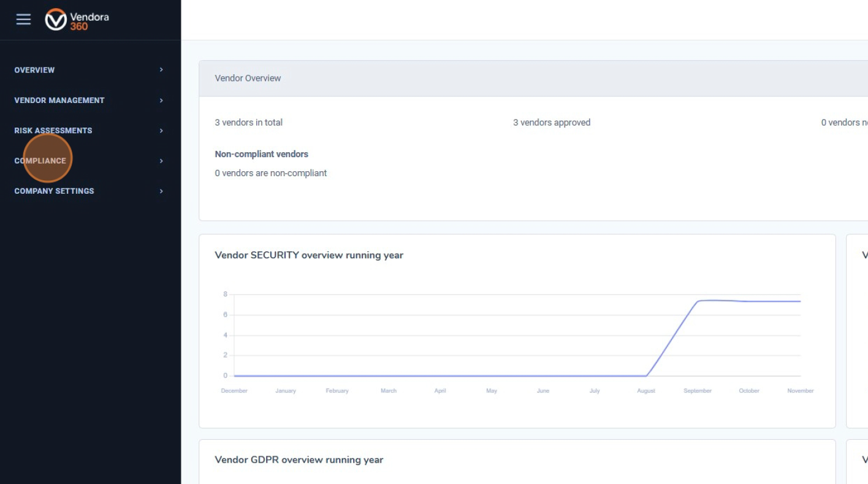Open the Vendor Management section
Image resolution: width=868 pixels, height=484 pixels.
pos(59,100)
